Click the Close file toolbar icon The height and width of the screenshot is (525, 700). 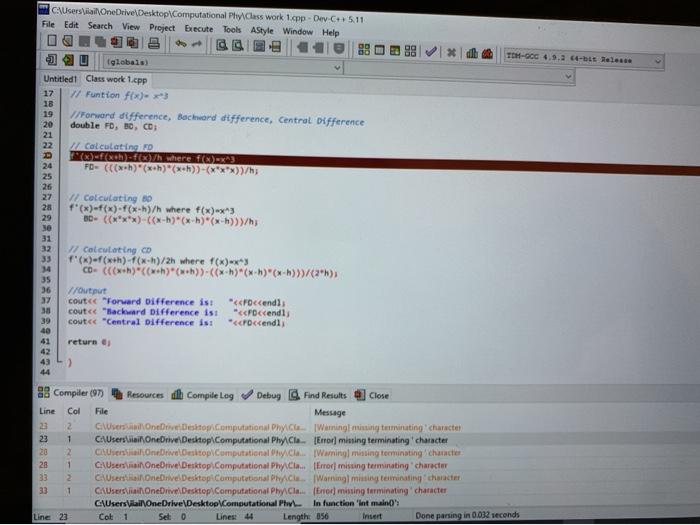116,42
